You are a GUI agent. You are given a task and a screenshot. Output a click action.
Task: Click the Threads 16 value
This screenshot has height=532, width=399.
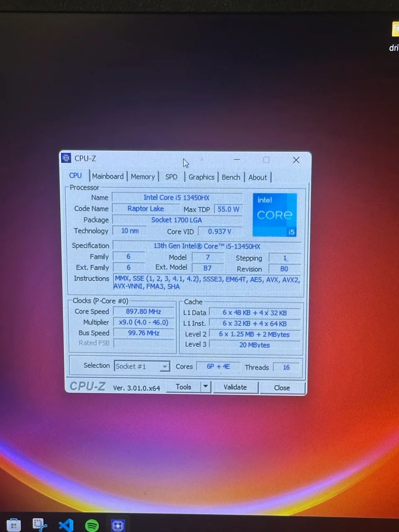(286, 367)
